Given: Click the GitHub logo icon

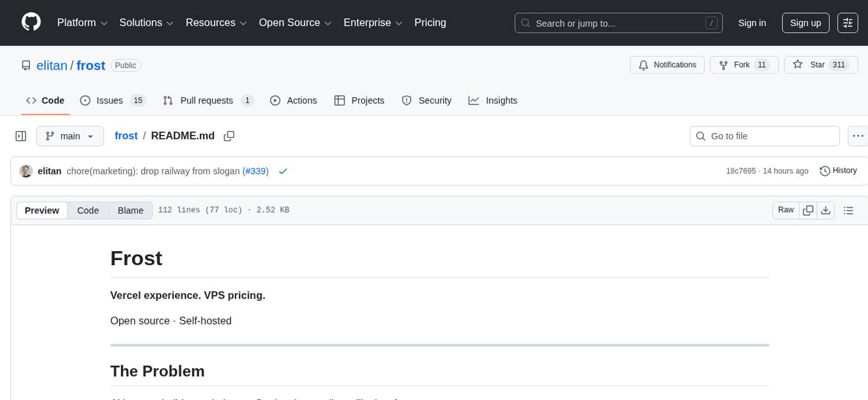Looking at the screenshot, I should tap(31, 22).
